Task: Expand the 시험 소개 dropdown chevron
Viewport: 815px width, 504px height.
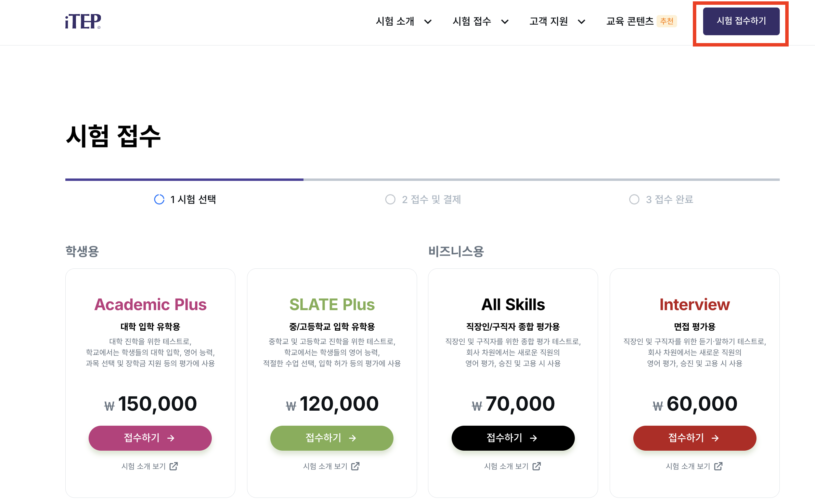Action: [428, 22]
